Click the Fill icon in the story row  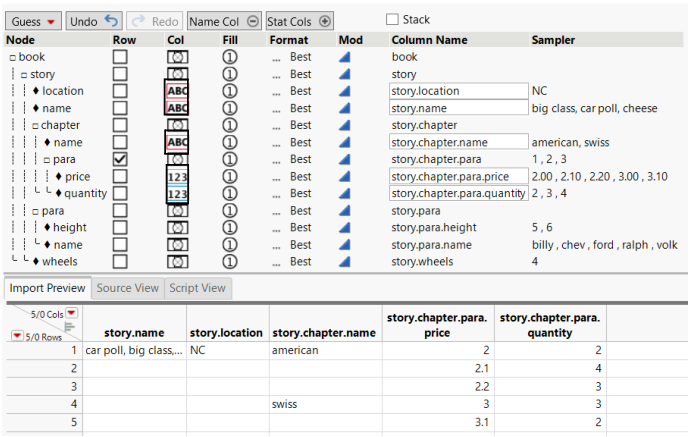coord(230,74)
